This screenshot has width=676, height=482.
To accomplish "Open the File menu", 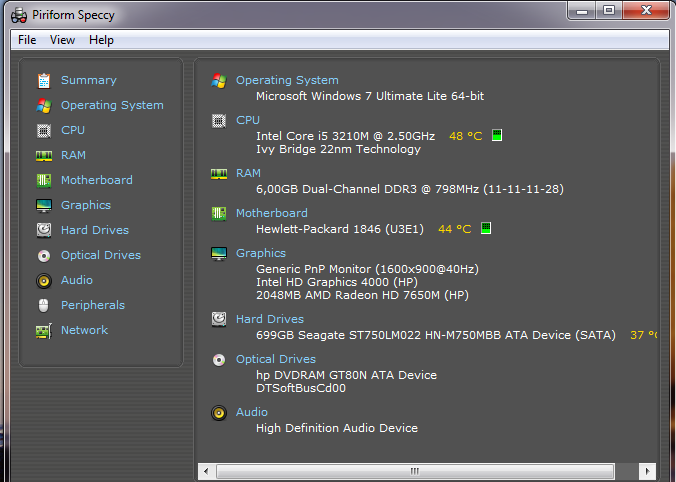I will (x=27, y=40).
